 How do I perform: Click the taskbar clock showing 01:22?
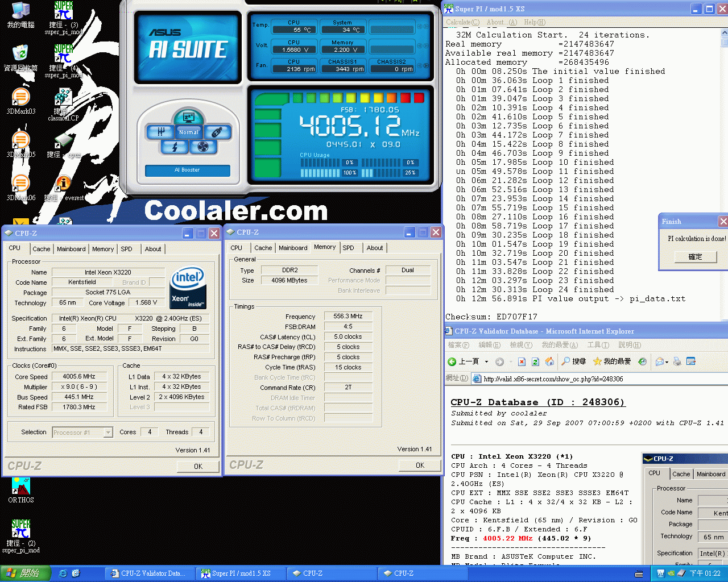pyautogui.click(x=705, y=573)
